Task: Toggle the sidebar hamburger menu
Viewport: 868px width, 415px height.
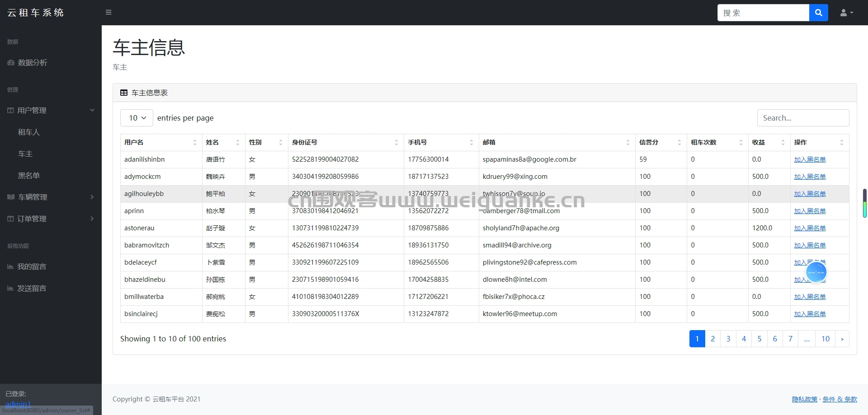Action: click(x=108, y=12)
